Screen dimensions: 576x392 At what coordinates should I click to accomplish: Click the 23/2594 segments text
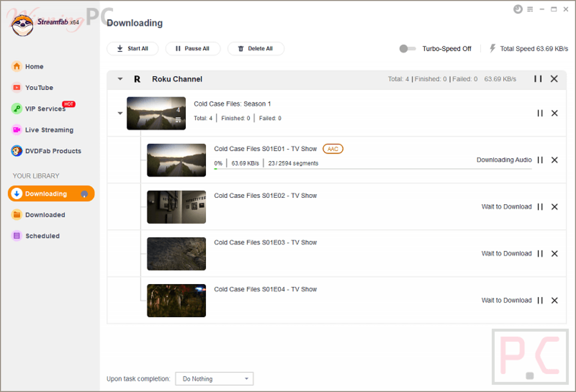(293, 163)
